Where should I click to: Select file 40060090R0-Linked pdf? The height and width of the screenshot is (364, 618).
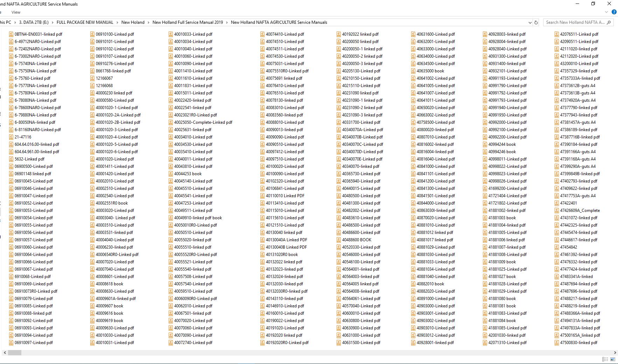tap(193, 299)
